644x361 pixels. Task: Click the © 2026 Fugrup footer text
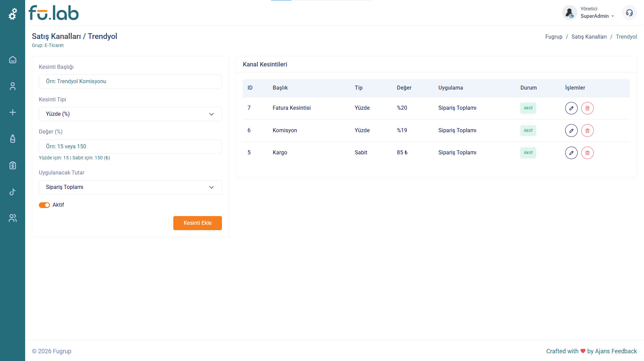(x=52, y=351)
